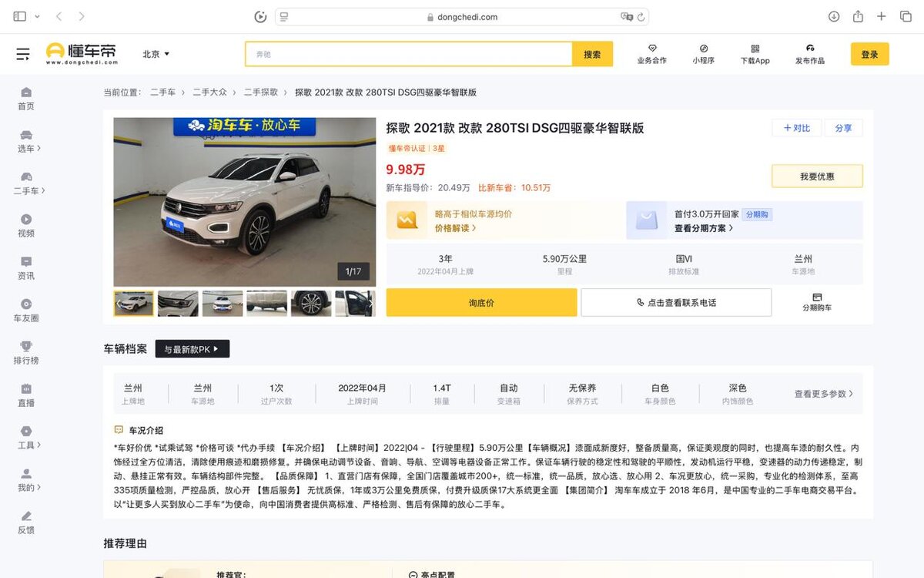
Task: Reload the page from address bar
Action: click(x=641, y=17)
